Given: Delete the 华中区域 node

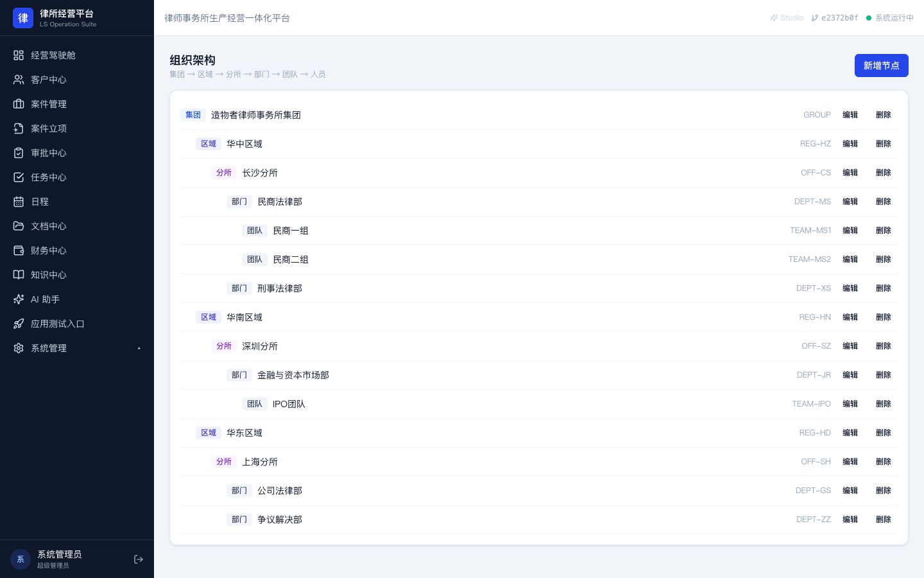Looking at the screenshot, I should click(x=884, y=144).
